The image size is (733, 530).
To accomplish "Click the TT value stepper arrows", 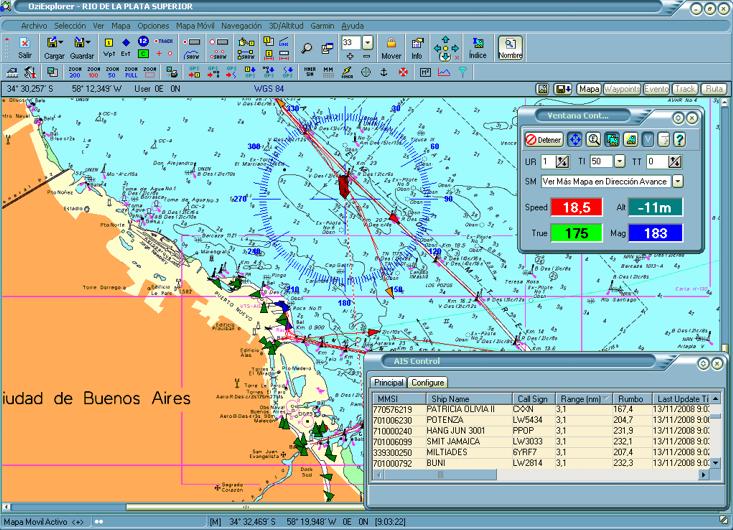I will click(674, 162).
